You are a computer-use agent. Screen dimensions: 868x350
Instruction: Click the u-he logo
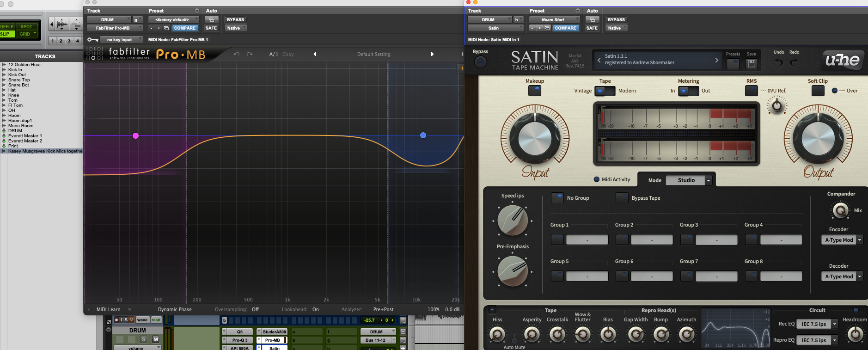(x=842, y=60)
